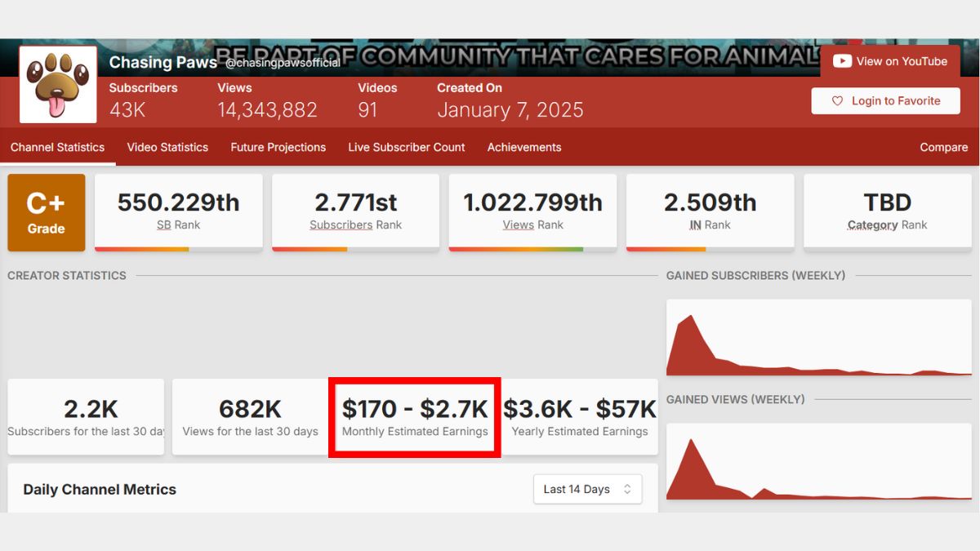Click the Gained Subscribers (Weekly) heading
980x551 pixels.
[756, 276]
